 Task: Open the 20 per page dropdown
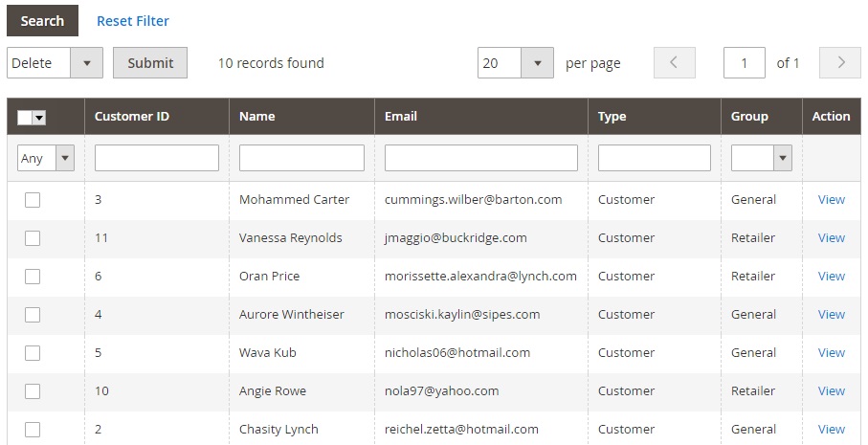516,62
